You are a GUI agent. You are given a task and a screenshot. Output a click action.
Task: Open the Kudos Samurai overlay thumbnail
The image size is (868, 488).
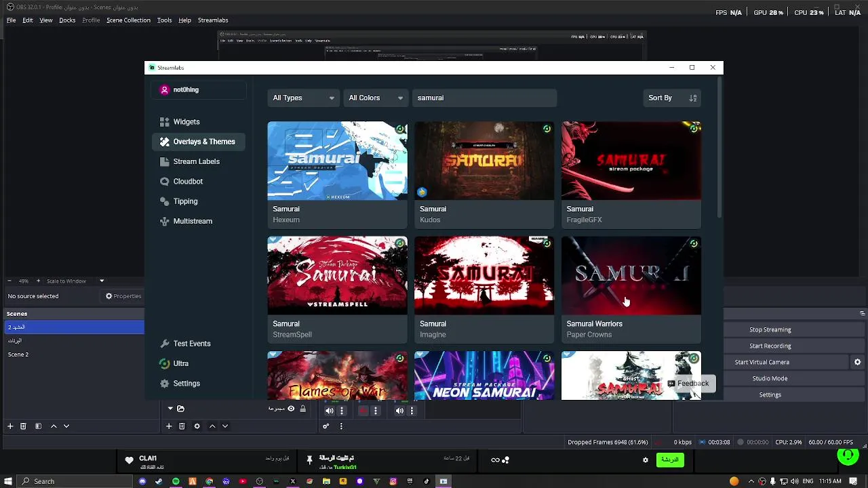click(484, 161)
